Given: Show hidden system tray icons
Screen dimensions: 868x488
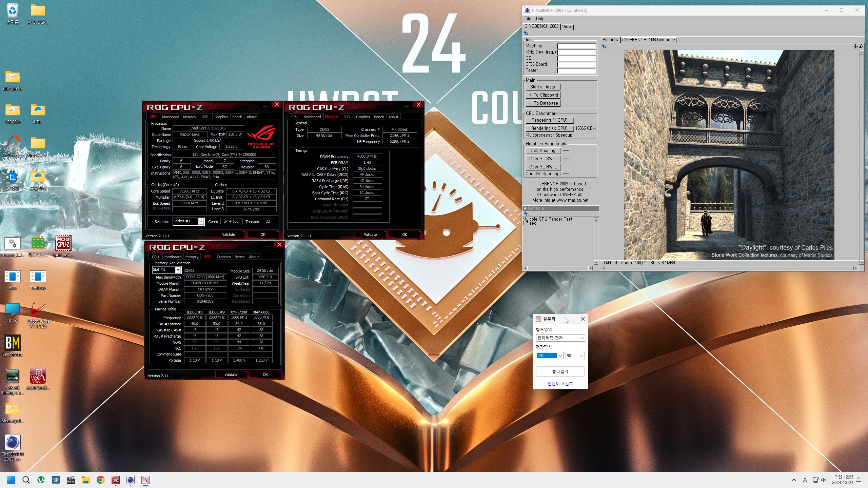Looking at the screenshot, I should pyautogui.click(x=794, y=480).
